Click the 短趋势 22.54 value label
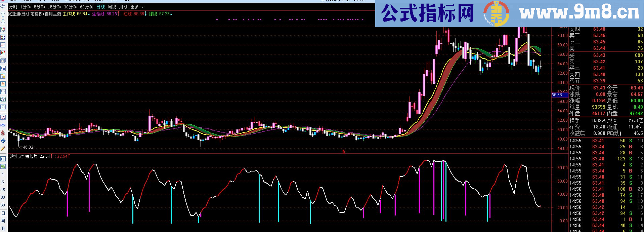The height and width of the screenshot is (232, 644). 39,156
